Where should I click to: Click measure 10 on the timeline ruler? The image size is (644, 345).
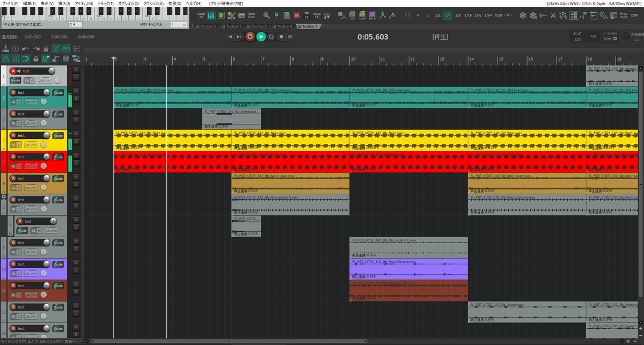(353, 59)
